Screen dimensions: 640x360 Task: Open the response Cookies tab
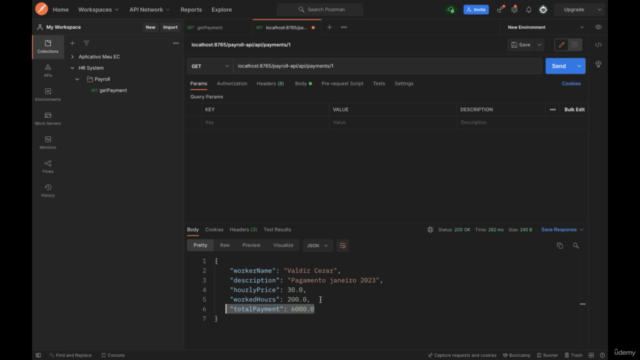[x=214, y=230]
